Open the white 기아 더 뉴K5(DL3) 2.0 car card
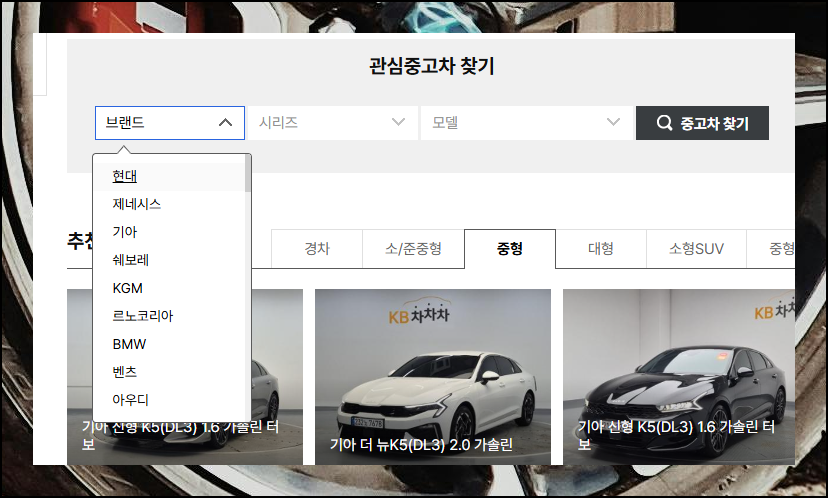The height and width of the screenshot is (498, 828). (433, 377)
